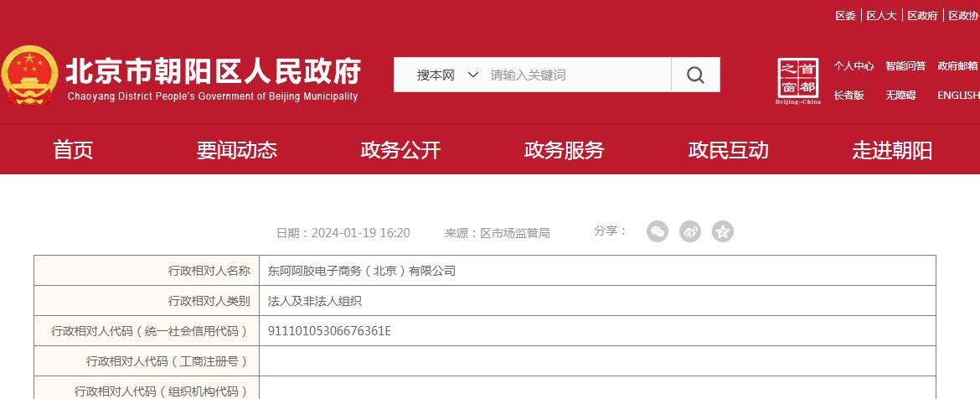This screenshot has width=980, height=399.
Task: Click the magnifier search icon
Action: coord(695,75)
